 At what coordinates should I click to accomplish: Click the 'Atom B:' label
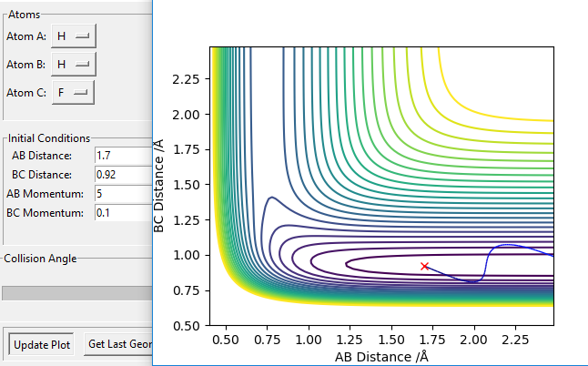25,65
